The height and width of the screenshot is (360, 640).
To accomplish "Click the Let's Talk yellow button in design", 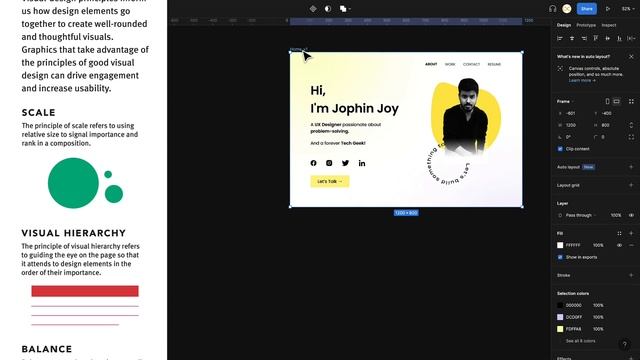I will tap(330, 181).
